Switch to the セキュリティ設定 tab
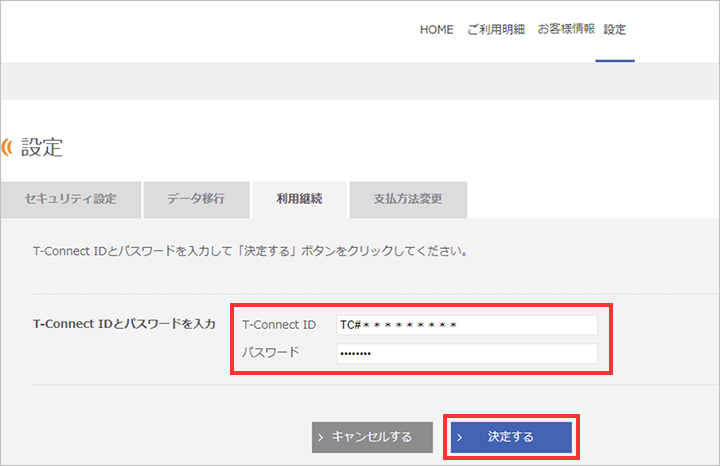This screenshot has width=720, height=466. tap(70, 199)
